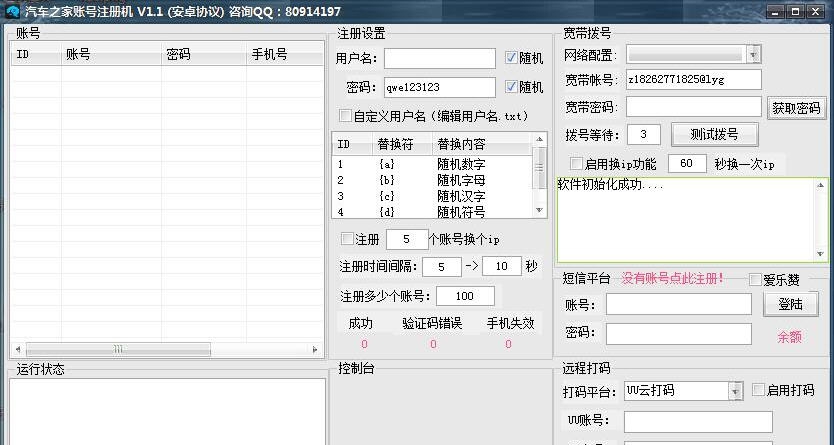Click the account list scroll right arrow
The width and height of the screenshot is (834, 445).
(315, 349)
